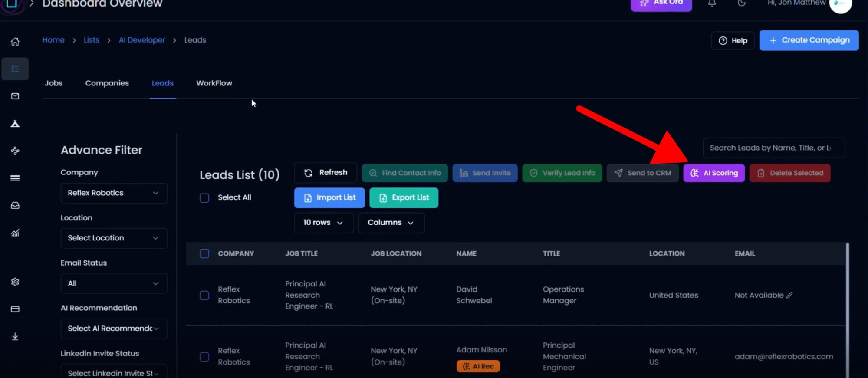The width and height of the screenshot is (868, 378).
Task: Click the table vertical scrollbar
Action: [x=847, y=304]
